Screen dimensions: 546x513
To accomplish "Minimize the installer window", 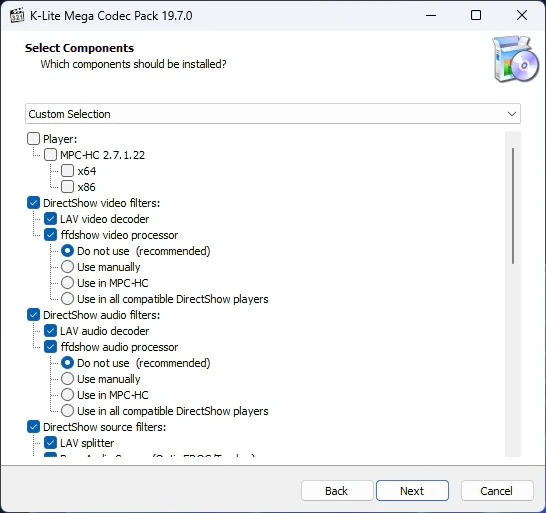I will click(x=431, y=15).
